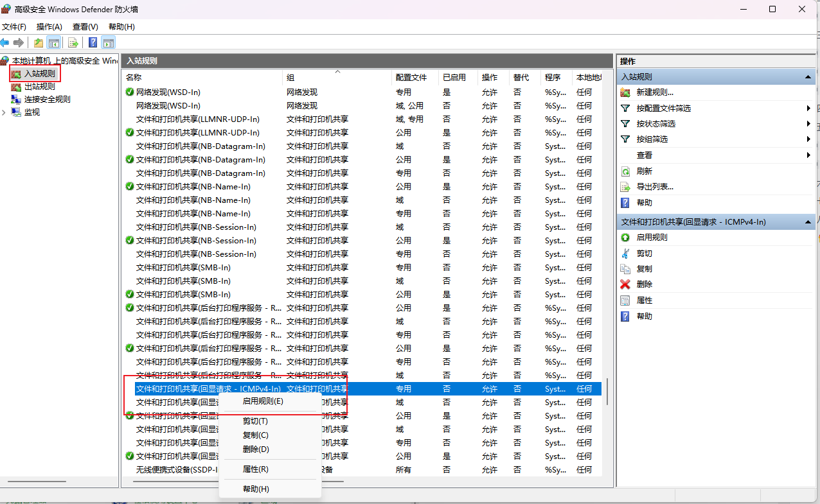Open the 文件(F) menu
The width and height of the screenshot is (820, 504).
(14, 27)
